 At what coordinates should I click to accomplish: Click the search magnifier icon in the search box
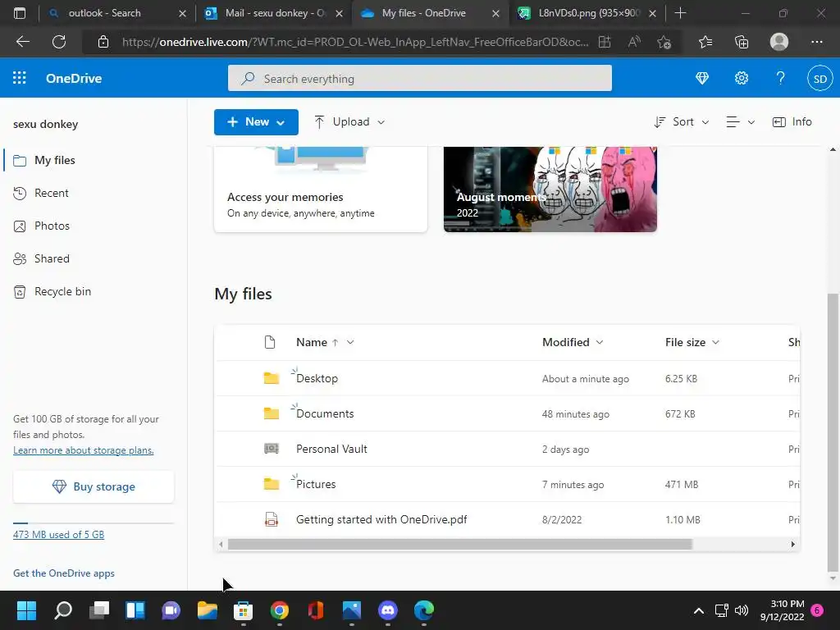click(x=248, y=79)
